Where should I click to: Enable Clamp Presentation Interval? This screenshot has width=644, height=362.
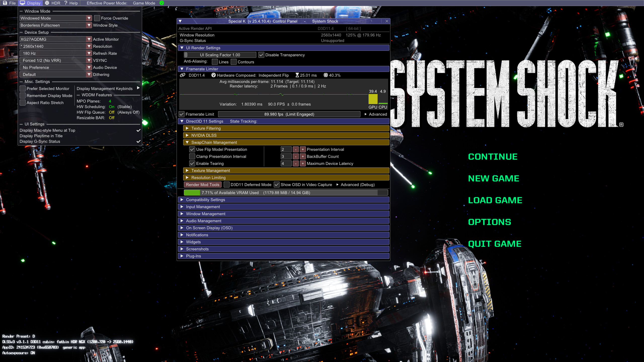[192, 156]
